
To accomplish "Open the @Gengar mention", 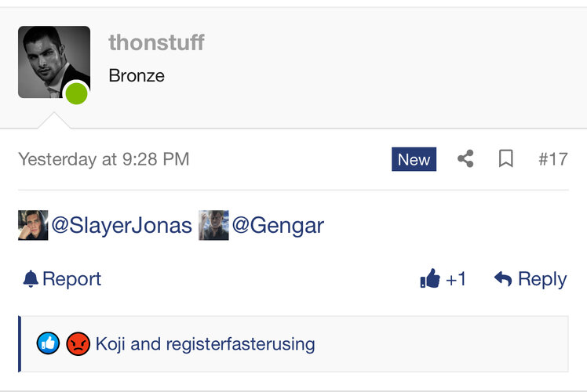I will pos(278,226).
